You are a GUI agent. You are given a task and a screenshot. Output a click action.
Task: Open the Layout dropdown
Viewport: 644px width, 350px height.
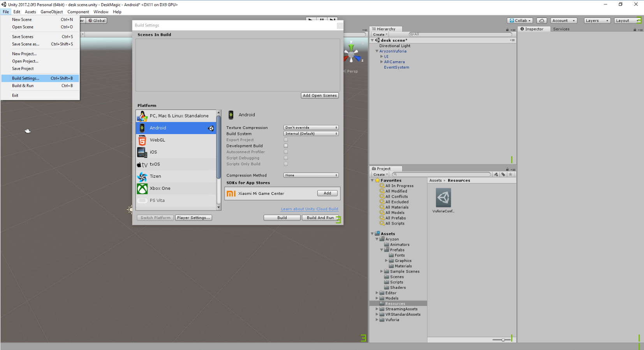pyautogui.click(x=627, y=21)
